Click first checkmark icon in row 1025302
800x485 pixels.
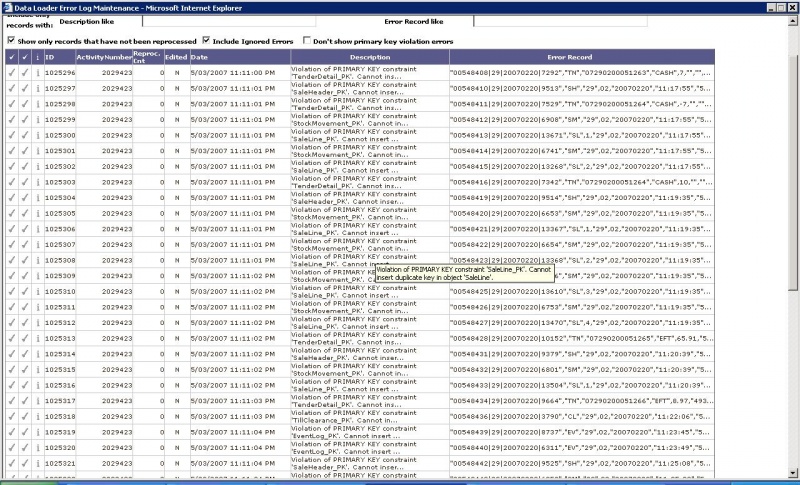point(12,166)
